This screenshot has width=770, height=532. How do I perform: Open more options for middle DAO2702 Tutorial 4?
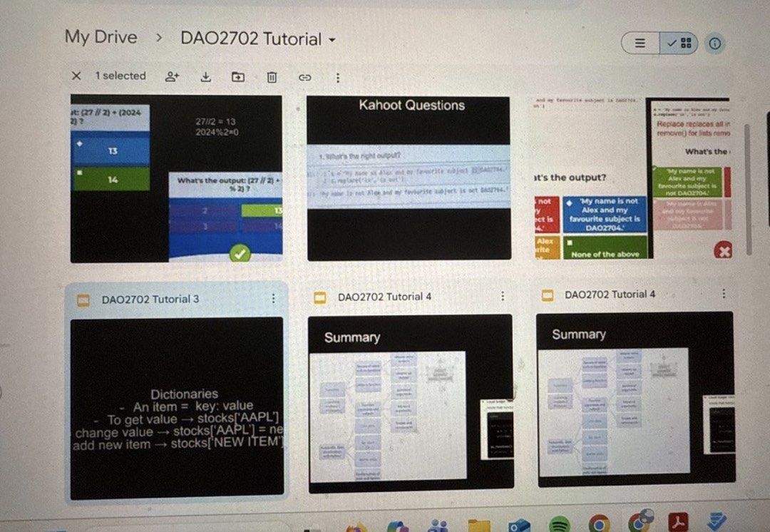(x=503, y=296)
